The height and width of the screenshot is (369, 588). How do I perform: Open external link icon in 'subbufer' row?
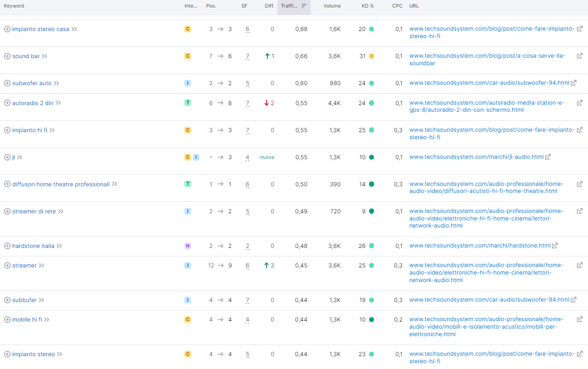click(x=574, y=300)
